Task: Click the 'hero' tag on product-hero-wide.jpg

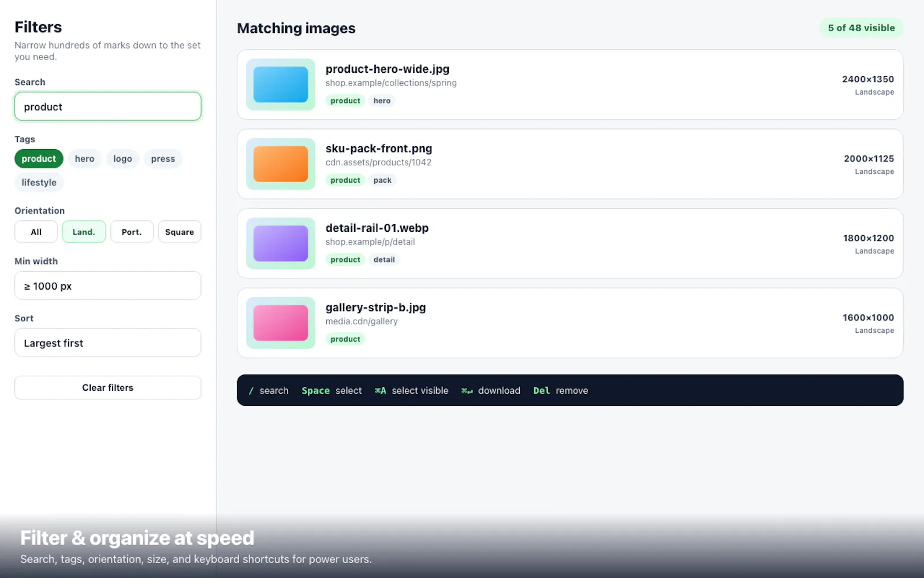Action: point(382,101)
